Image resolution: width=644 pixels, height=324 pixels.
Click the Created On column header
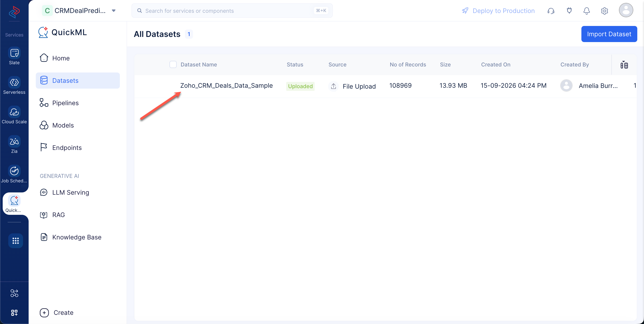496,64
